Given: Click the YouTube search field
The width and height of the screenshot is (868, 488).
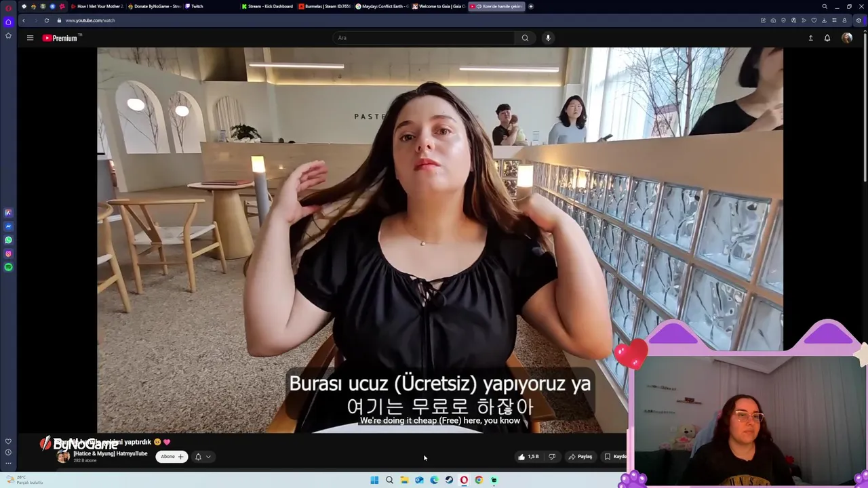Looking at the screenshot, I should 424,38.
